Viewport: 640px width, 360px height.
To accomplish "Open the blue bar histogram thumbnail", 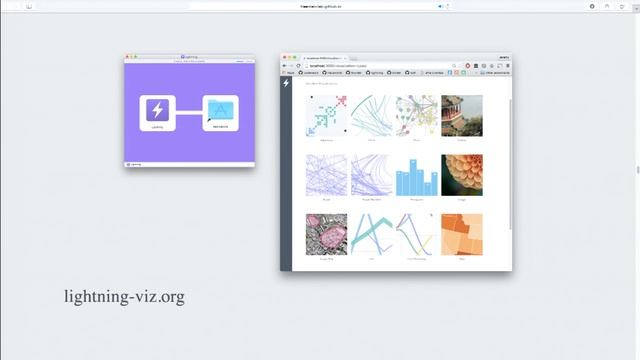I will [417, 175].
